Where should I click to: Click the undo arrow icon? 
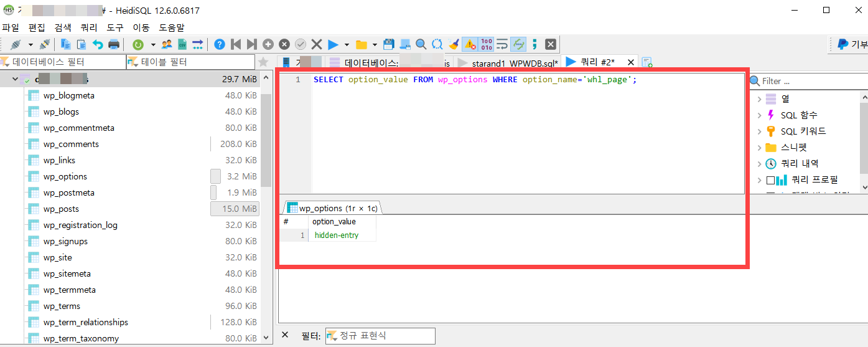pos(98,44)
